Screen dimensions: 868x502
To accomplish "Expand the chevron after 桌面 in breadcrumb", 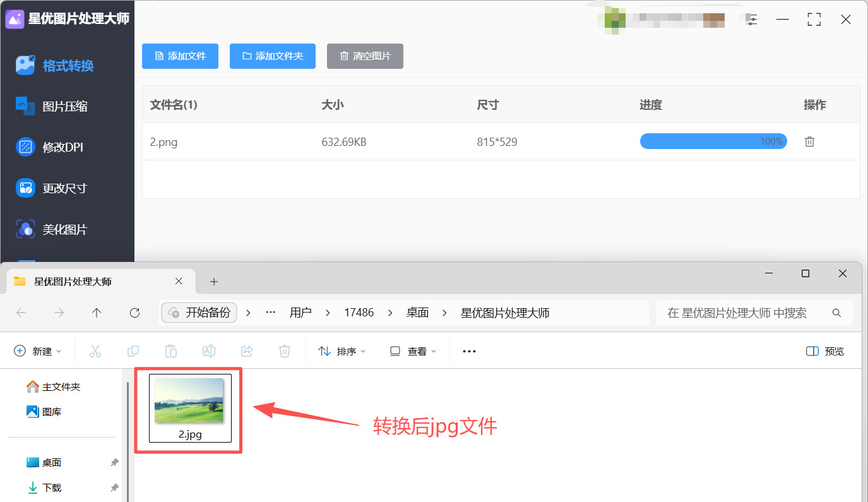I will coord(445,313).
